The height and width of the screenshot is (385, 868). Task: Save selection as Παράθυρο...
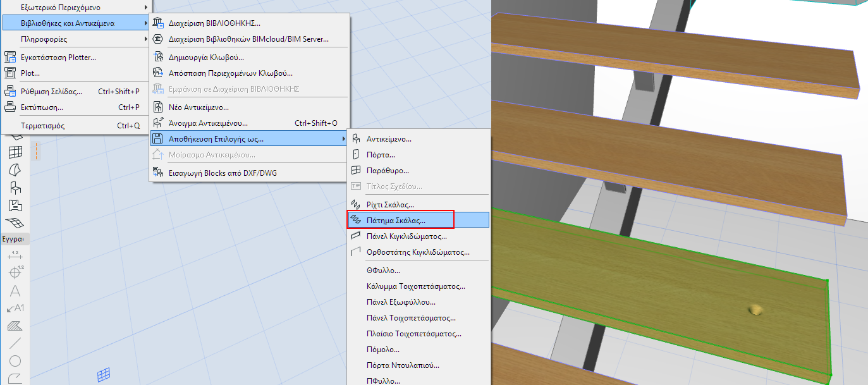tap(419, 170)
